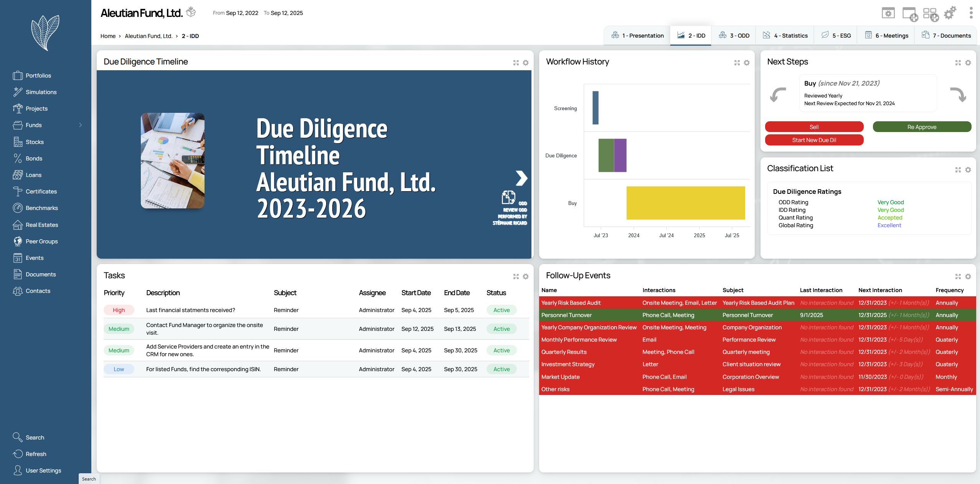
Task: Open the three-dot overflow menu
Action: pos(971,13)
